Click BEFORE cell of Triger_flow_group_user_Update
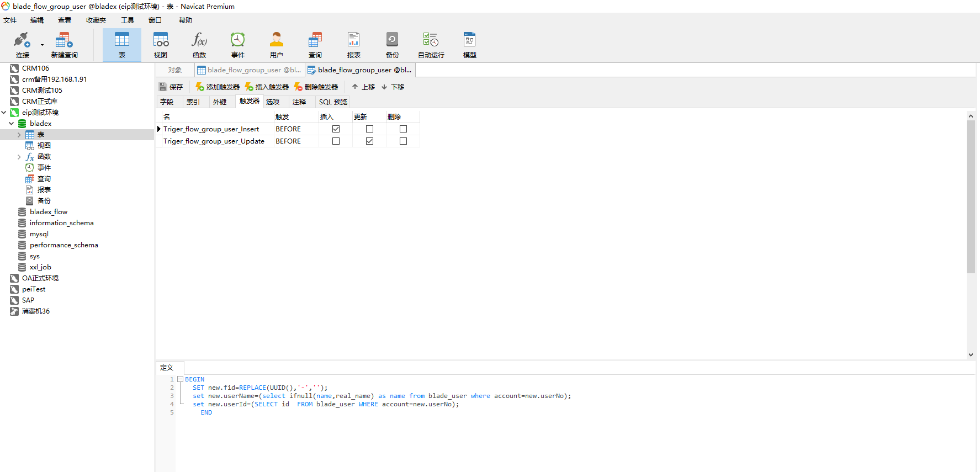Screen dimensions: 980x472 [x=296, y=141]
